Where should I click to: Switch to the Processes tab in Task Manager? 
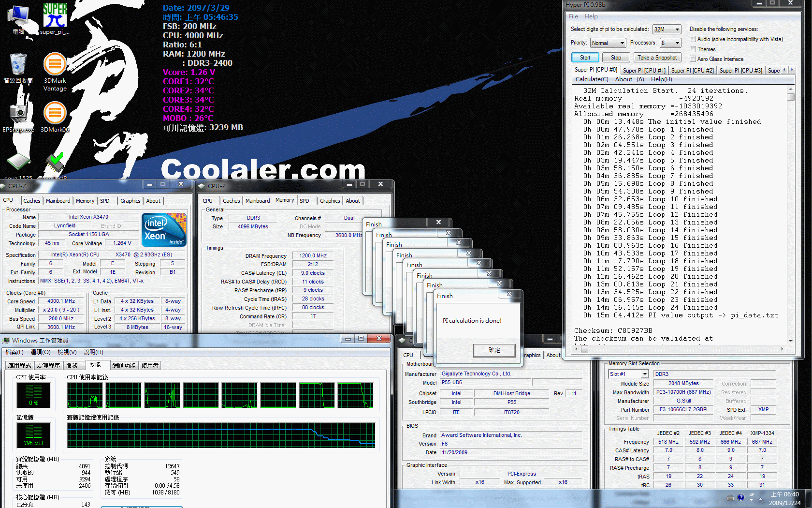tap(48, 366)
